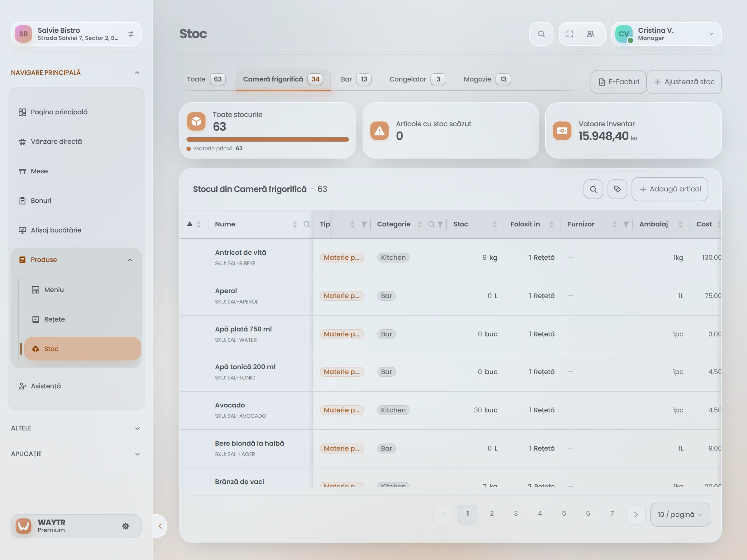The height and width of the screenshot is (560, 747).
Task: Click Ajustează stoc button
Action: point(684,82)
